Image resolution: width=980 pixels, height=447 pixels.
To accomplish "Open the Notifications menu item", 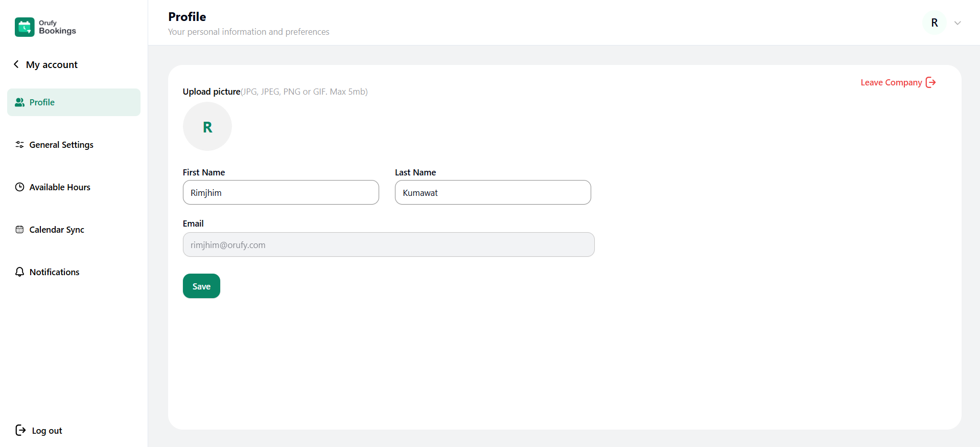I will coord(55,272).
